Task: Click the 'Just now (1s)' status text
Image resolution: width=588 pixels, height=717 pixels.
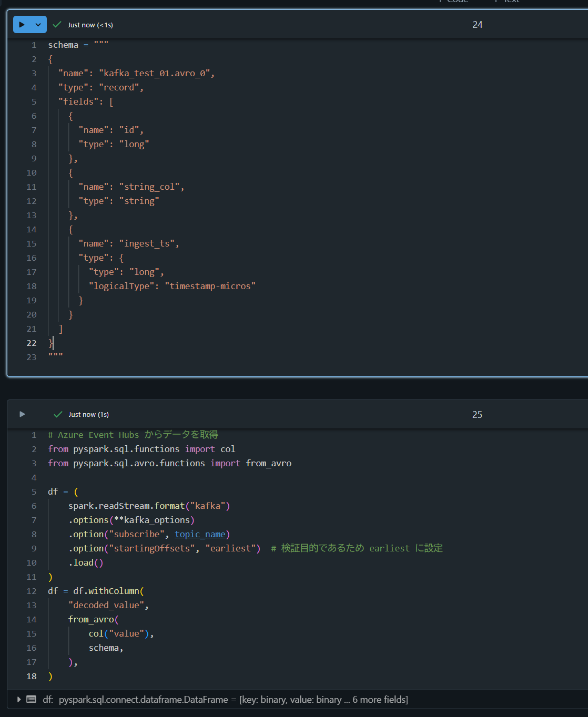Action: tap(89, 414)
